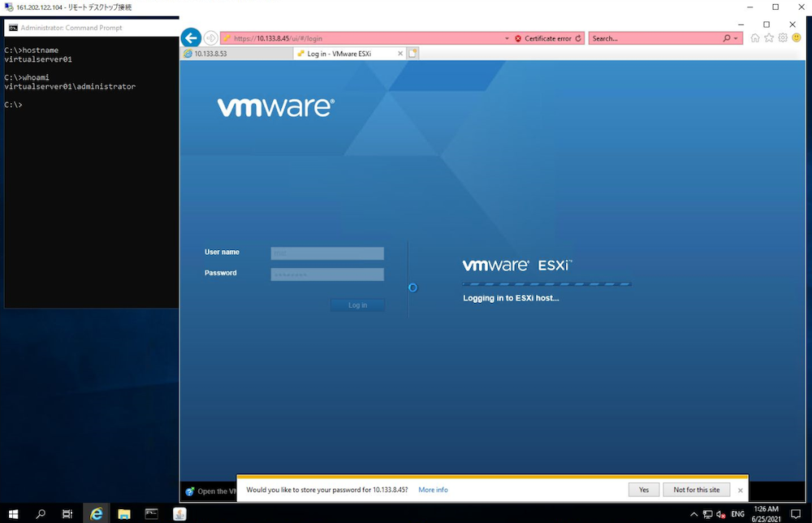Click Yes to store the password
Viewport: 812px width, 523px height.
643,490
